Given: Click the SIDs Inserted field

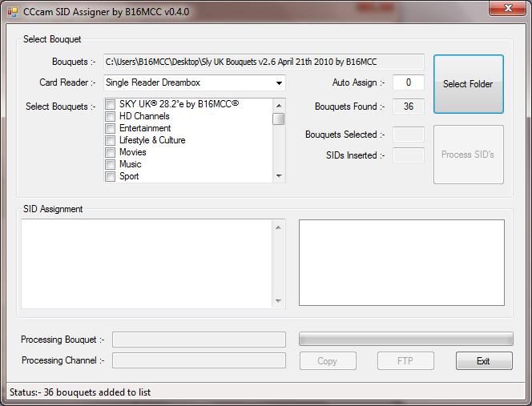Looking at the screenshot, I should point(408,155).
